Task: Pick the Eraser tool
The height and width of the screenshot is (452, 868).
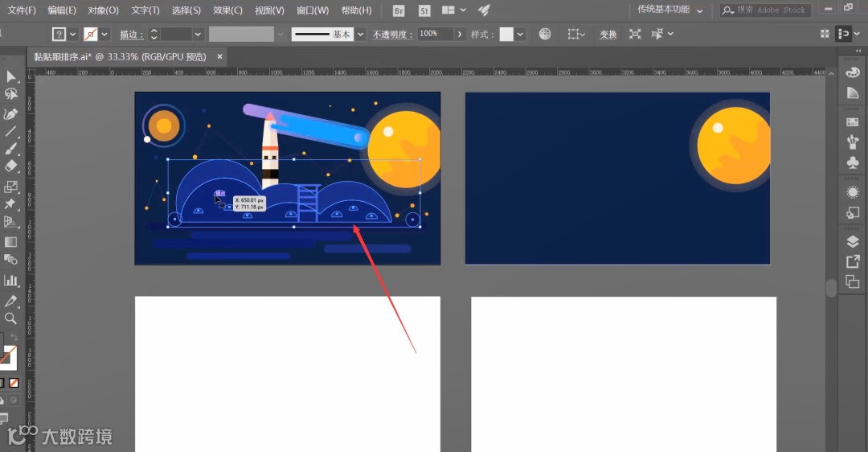Action: click(11, 167)
